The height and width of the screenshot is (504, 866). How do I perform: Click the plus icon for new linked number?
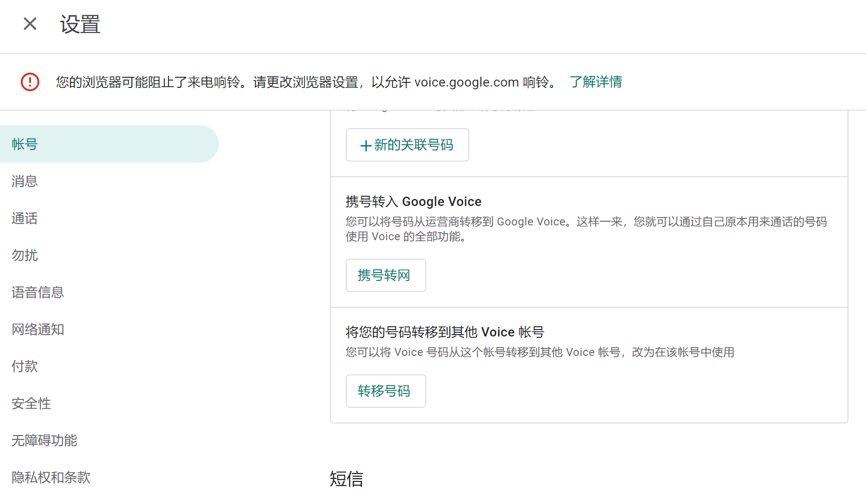click(x=366, y=146)
